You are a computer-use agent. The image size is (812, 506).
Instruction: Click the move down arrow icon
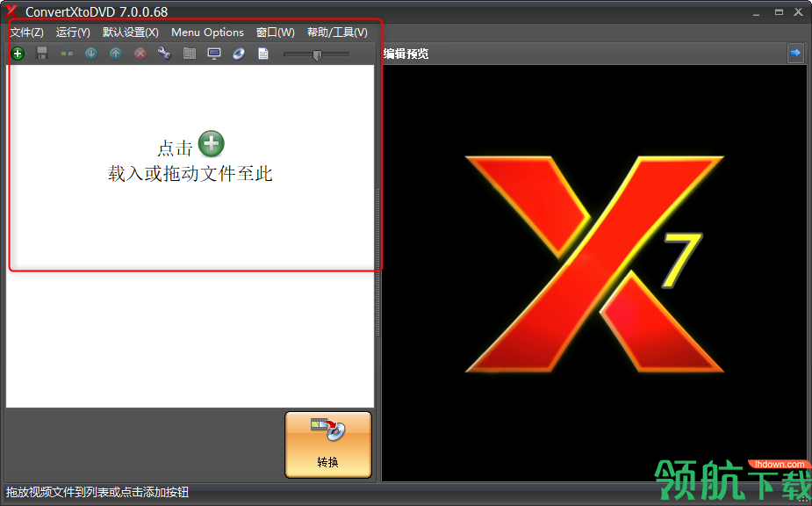click(x=91, y=53)
